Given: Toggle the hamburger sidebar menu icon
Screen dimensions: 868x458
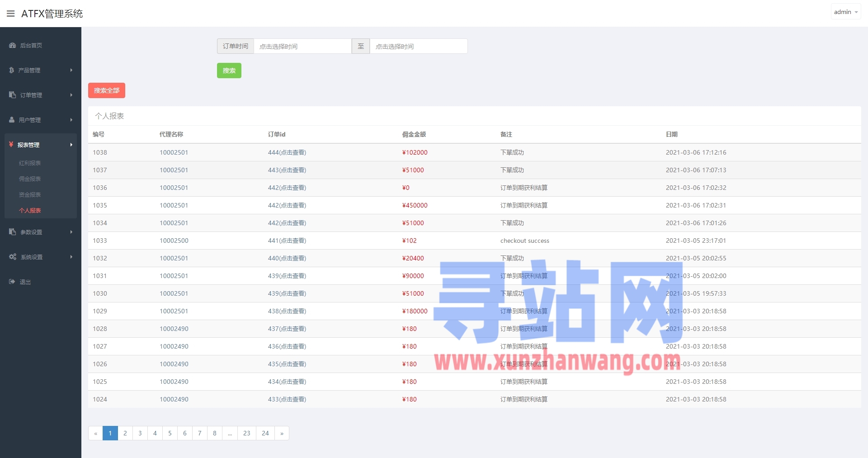Looking at the screenshot, I should coord(10,14).
